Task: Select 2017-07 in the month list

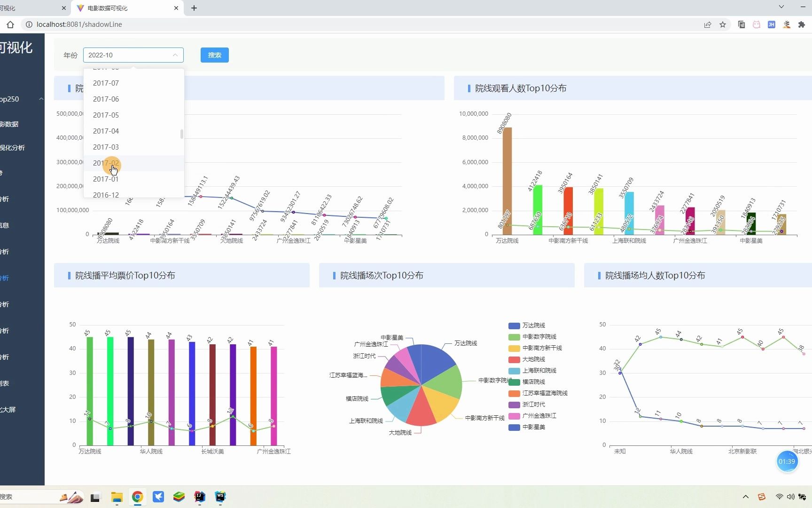Action: point(133,83)
